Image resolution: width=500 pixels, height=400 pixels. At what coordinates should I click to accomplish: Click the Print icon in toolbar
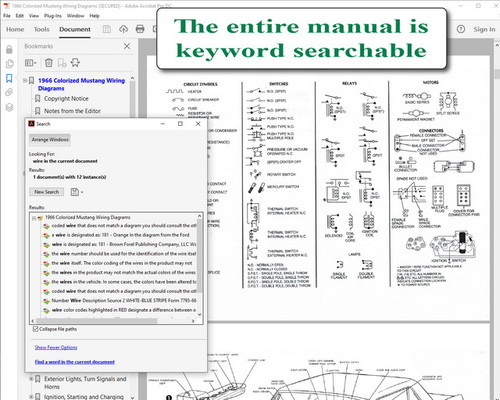point(140,29)
